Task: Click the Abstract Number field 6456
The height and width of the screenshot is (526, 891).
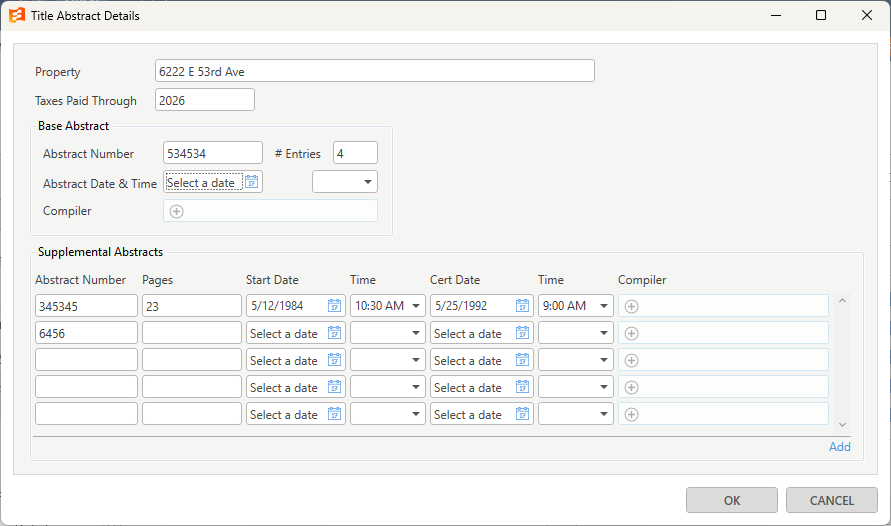Action: click(x=86, y=333)
